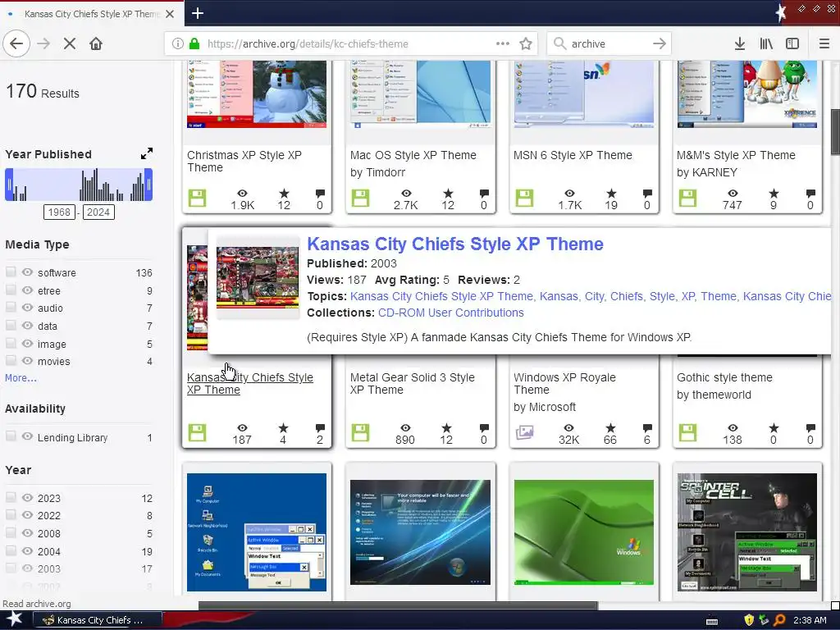The height and width of the screenshot is (630, 840).
Task: Click the 1968 start year field
Action: pos(59,212)
